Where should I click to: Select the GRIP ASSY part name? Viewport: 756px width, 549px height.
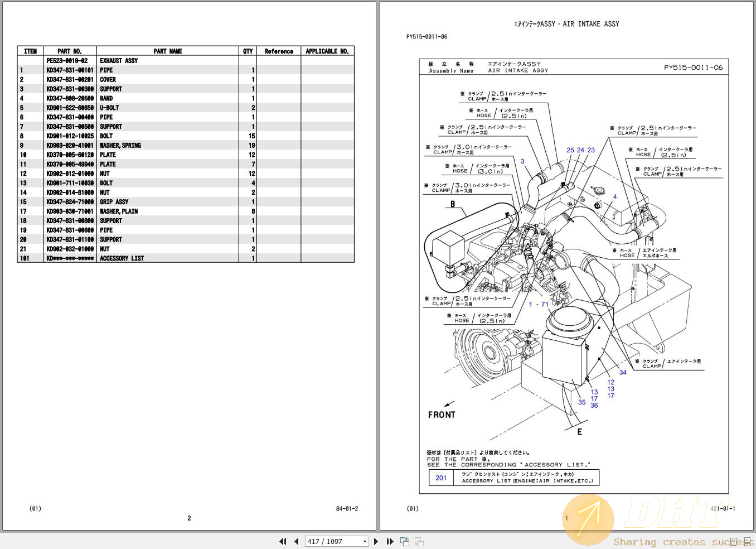pos(114,201)
